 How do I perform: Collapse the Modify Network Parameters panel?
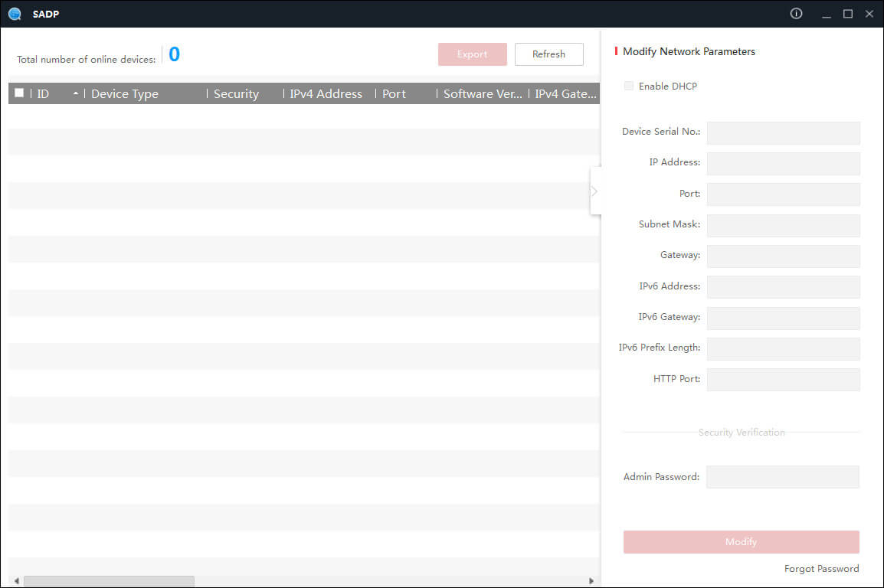594,191
